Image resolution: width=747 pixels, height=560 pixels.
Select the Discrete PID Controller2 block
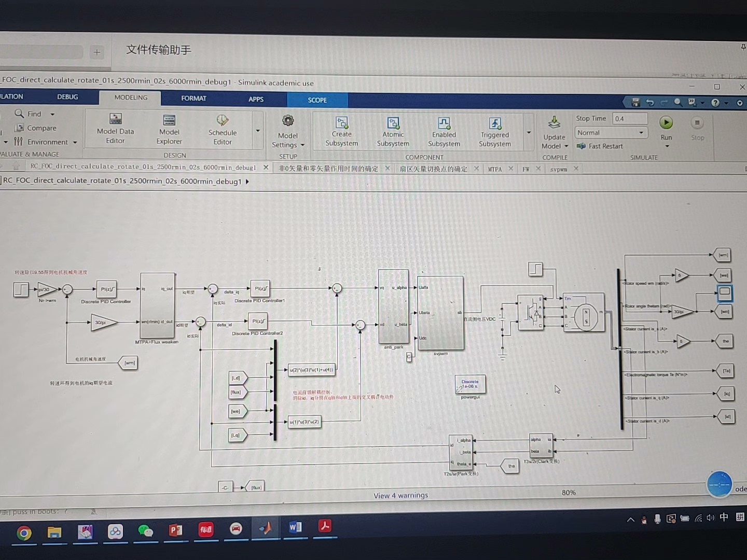coord(258,321)
